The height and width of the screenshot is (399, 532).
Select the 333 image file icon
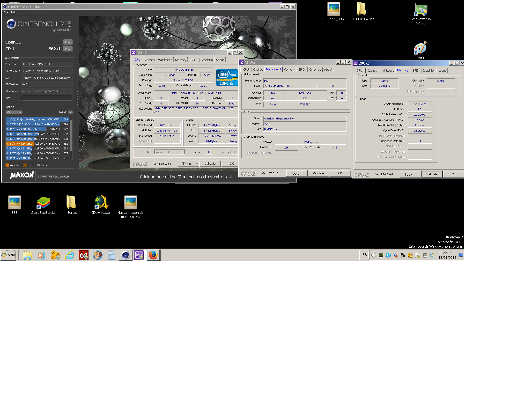click(x=15, y=205)
